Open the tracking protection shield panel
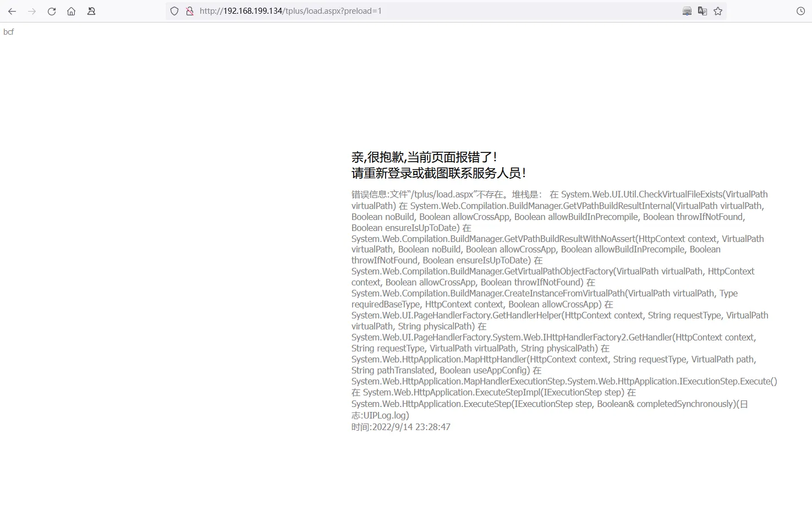The height and width of the screenshot is (506, 812). coord(174,10)
